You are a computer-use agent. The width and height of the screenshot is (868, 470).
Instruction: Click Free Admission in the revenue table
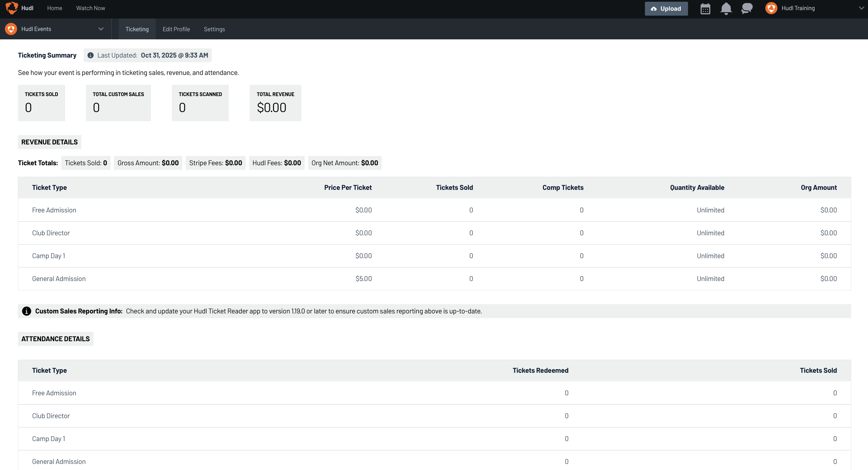click(54, 210)
